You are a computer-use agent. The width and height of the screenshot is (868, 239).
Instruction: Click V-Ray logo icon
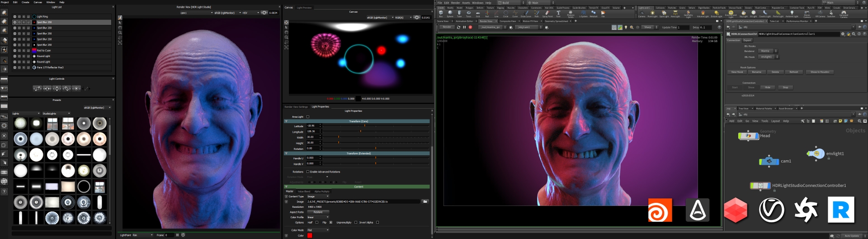tap(771, 210)
